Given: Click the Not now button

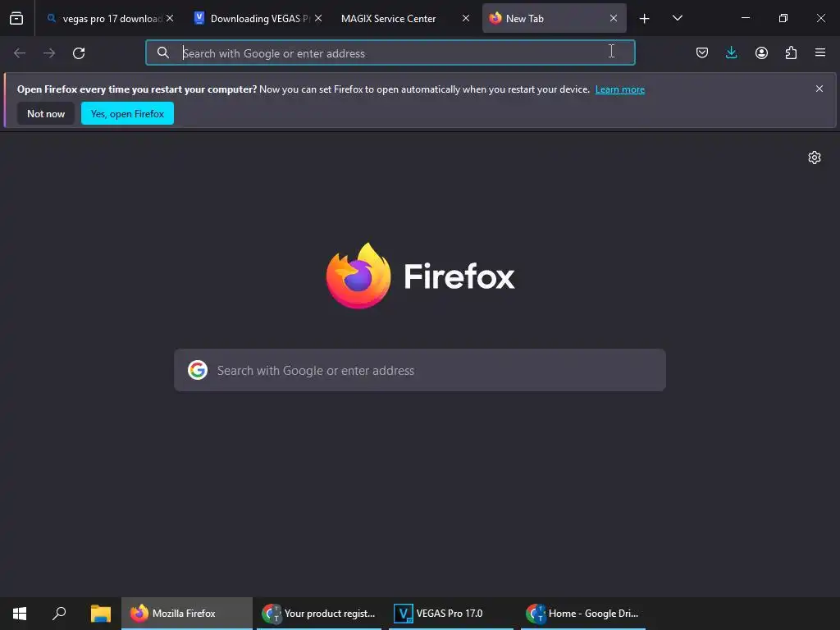Looking at the screenshot, I should (x=46, y=113).
